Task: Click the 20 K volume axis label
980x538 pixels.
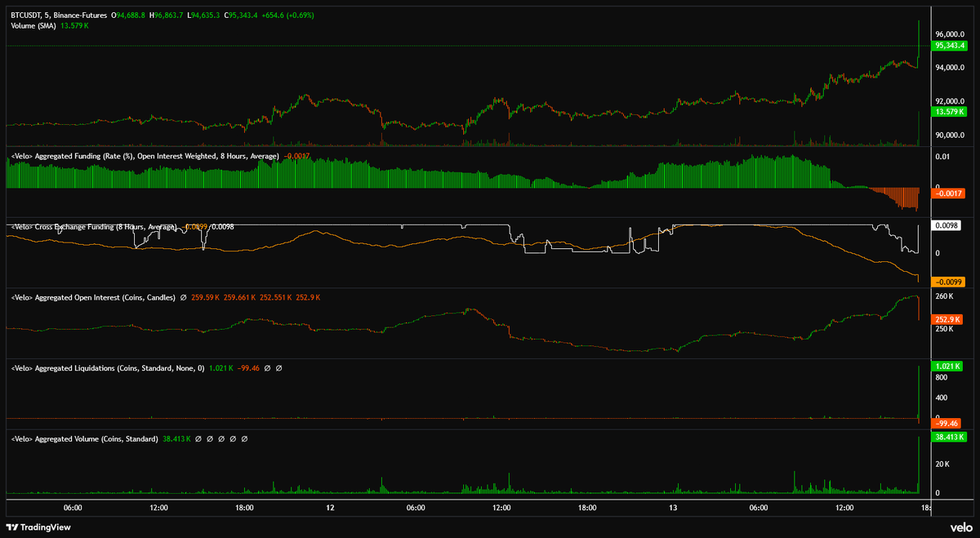Action: click(x=942, y=465)
